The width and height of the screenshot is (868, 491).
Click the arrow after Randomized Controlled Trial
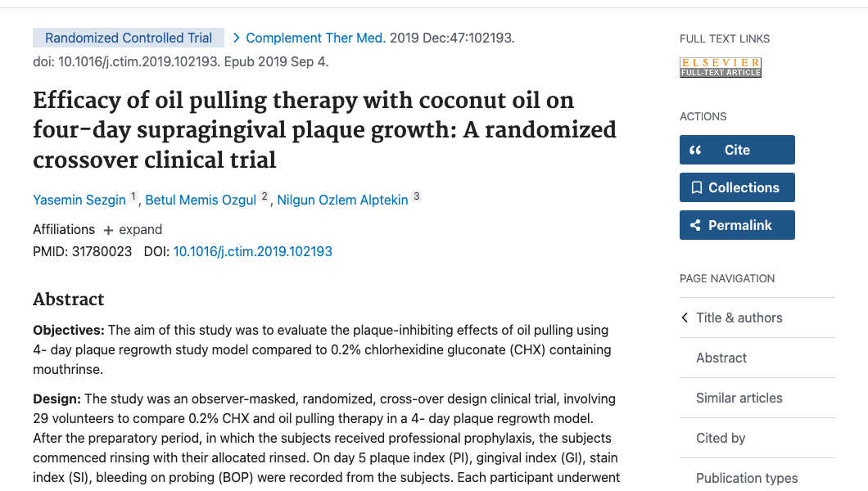[x=236, y=38]
